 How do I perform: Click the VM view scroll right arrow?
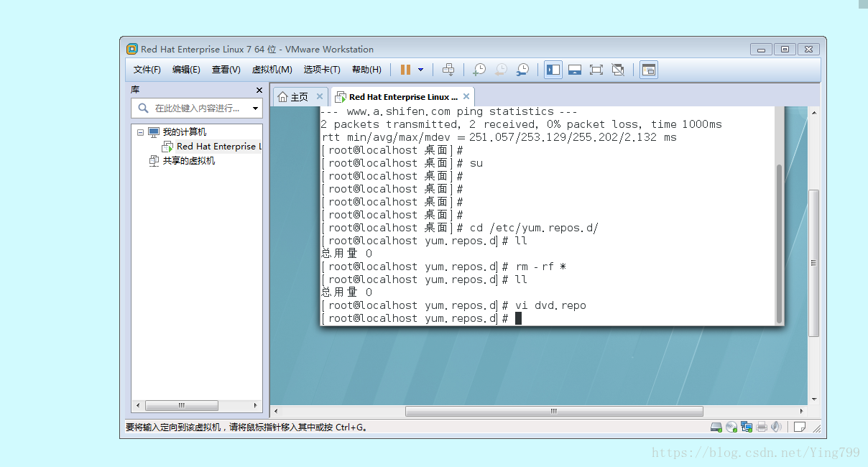802,412
